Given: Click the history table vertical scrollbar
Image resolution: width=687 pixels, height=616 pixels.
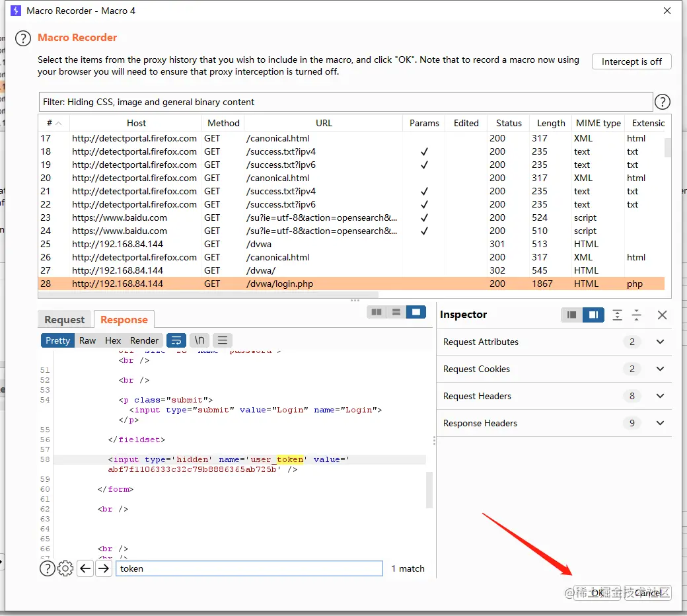Looking at the screenshot, I should click(x=667, y=148).
